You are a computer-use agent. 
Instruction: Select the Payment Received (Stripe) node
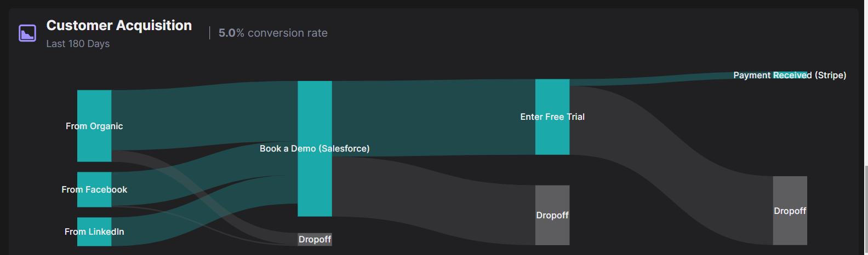coord(790,75)
